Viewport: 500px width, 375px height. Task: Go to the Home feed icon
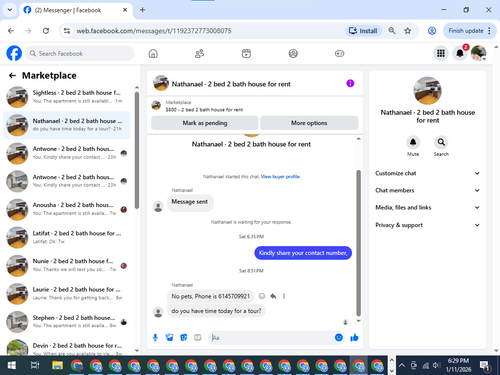tap(153, 53)
